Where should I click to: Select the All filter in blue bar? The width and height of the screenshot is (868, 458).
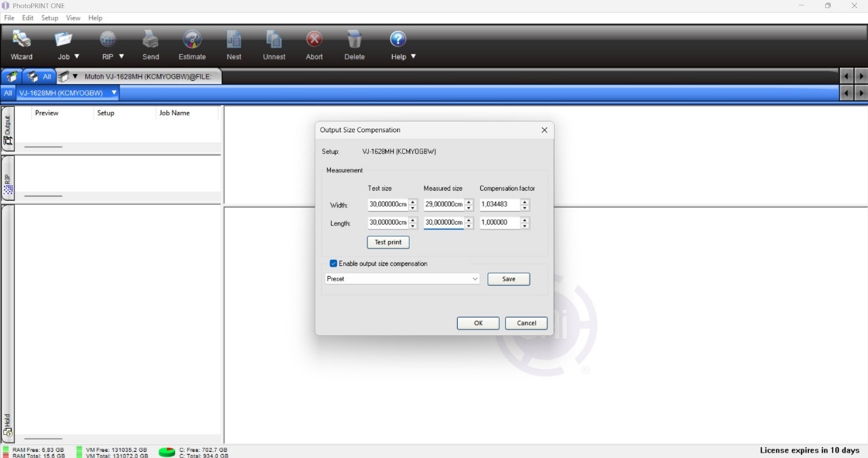pyautogui.click(x=8, y=93)
